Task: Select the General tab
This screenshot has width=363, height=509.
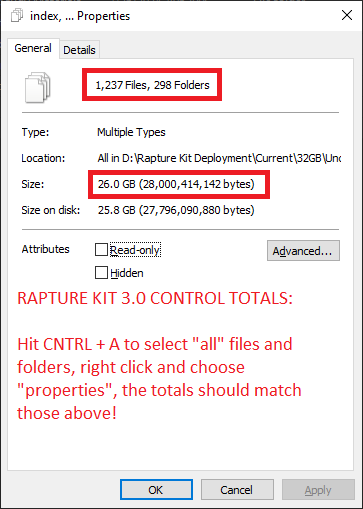Action: pyautogui.click(x=33, y=48)
